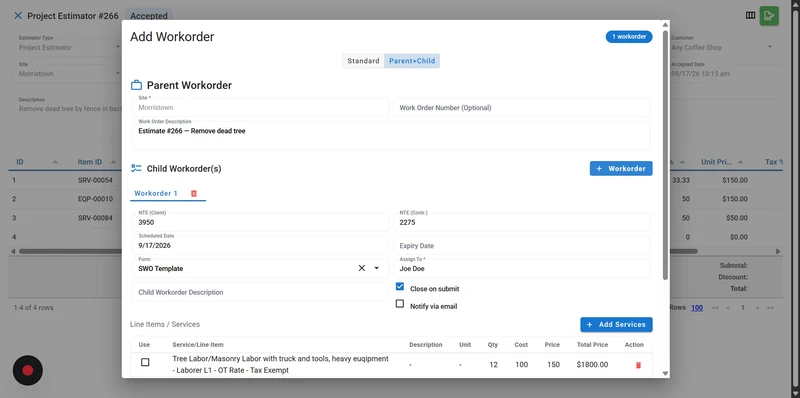Click the Scheduled Date field showing 9/17/2026

[x=260, y=245]
